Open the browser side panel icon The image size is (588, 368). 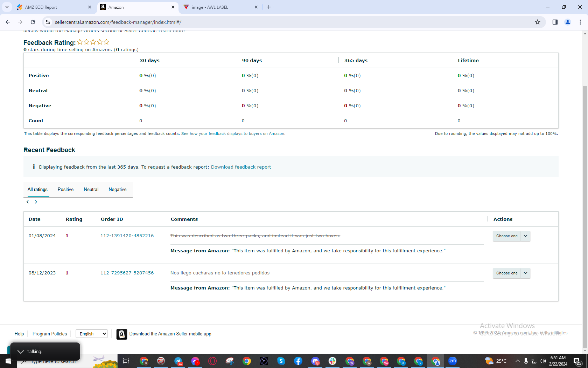click(x=555, y=22)
